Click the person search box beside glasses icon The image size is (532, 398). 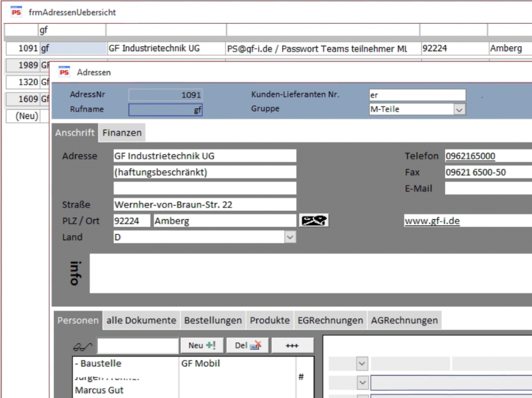click(x=137, y=346)
